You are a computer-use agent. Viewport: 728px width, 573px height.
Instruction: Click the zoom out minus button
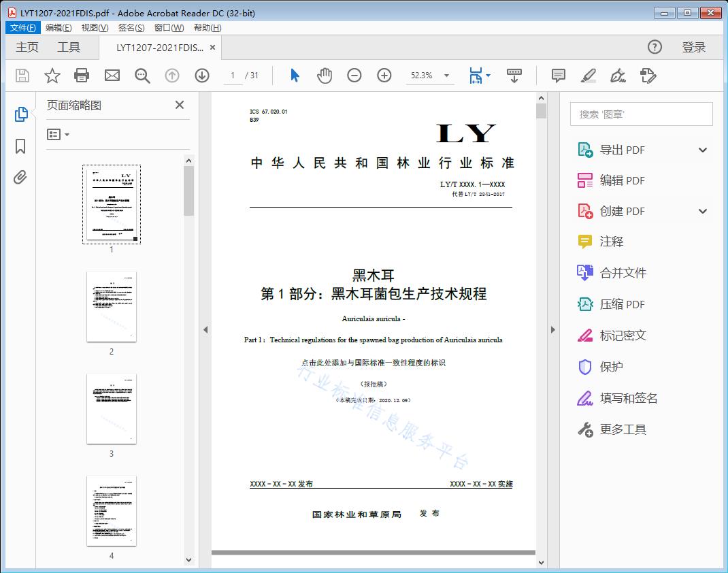click(354, 76)
